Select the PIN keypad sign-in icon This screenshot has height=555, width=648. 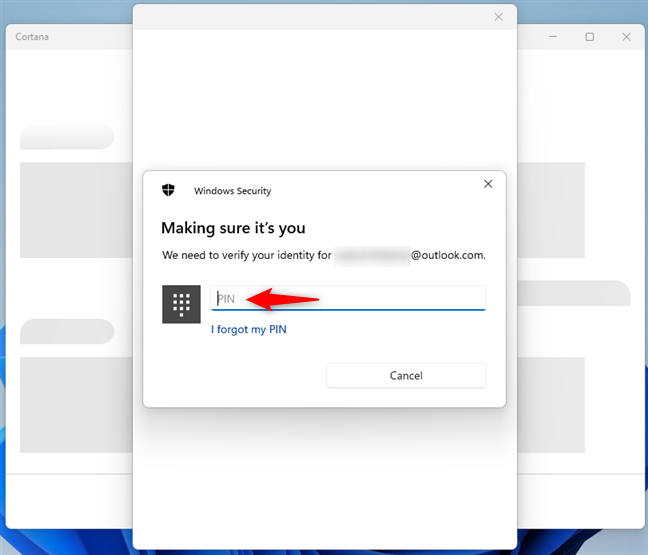click(181, 304)
